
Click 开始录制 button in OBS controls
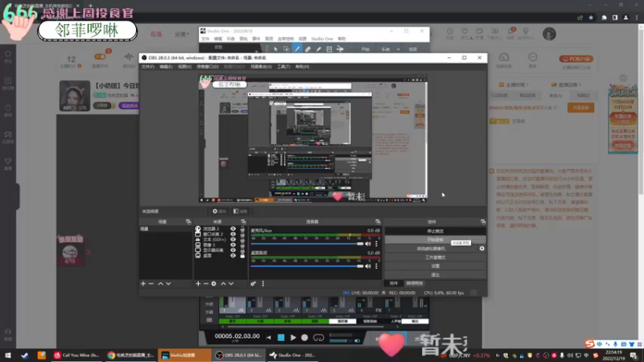pyautogui.click(x=436, y=240)
